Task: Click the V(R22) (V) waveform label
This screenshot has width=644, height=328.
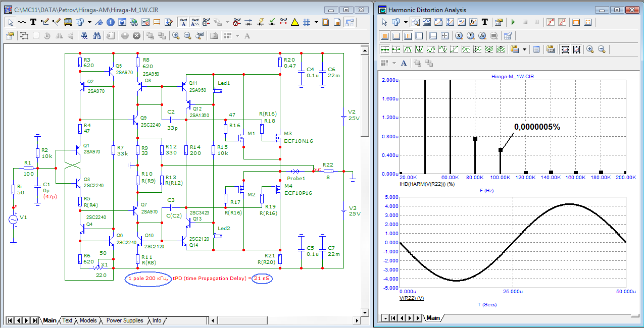Action: pos(412,298)
